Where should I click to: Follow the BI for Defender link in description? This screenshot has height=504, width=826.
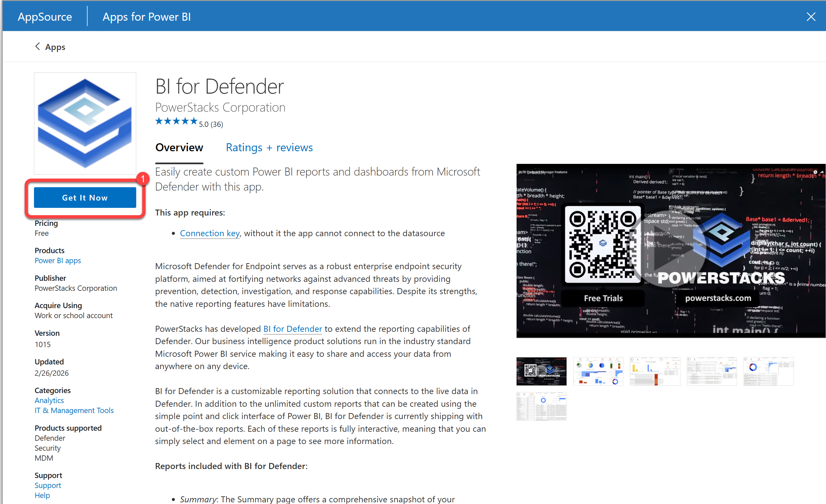(293, 329)
